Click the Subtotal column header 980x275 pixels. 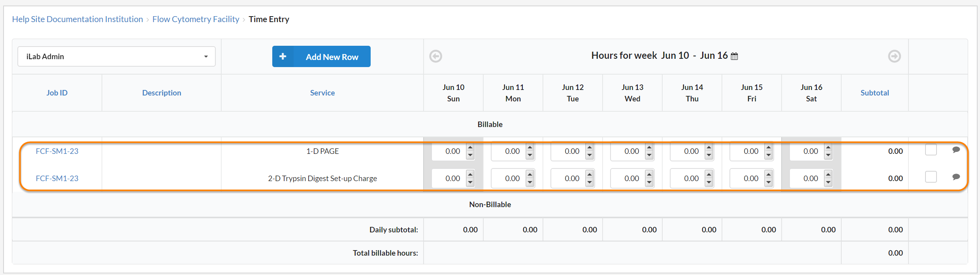tap(874, 93)
